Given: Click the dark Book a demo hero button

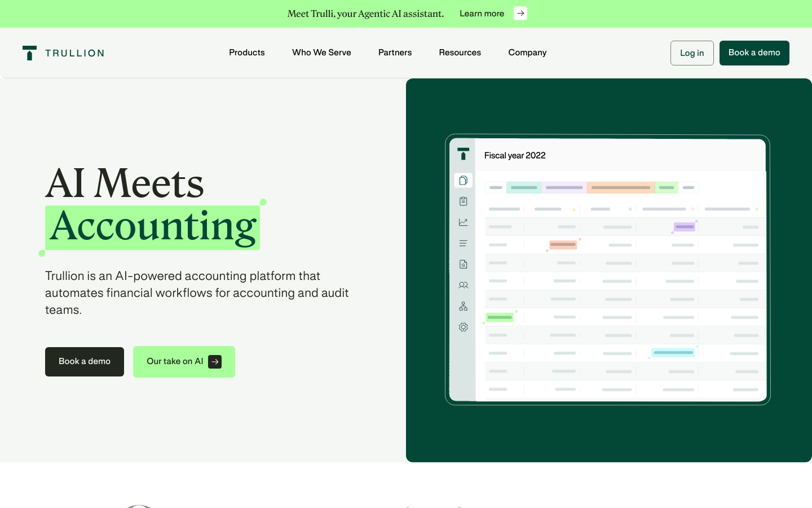Looking at the screenshot, I should 85,362.
